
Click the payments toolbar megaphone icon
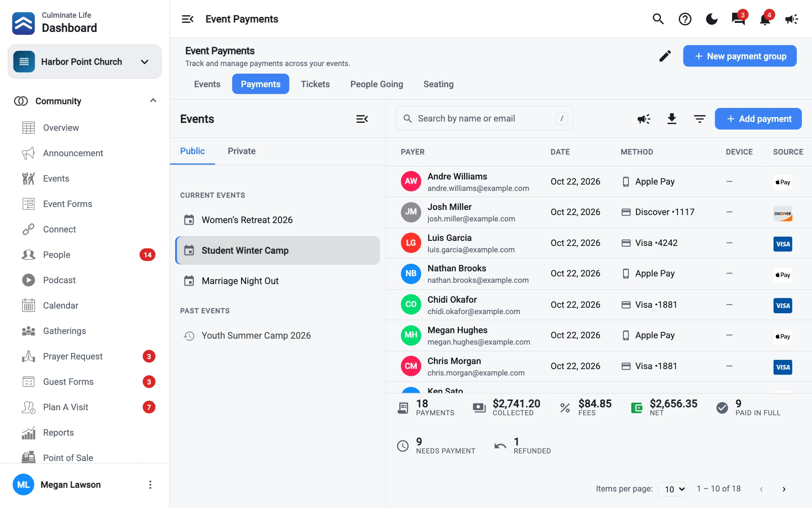[x=644, y=119]
